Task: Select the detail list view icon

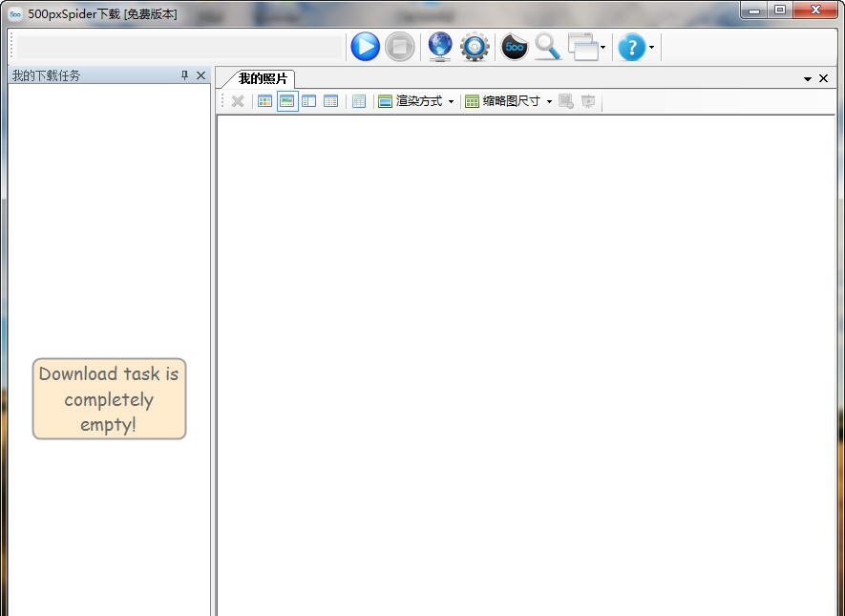Action: click(330, 100)
